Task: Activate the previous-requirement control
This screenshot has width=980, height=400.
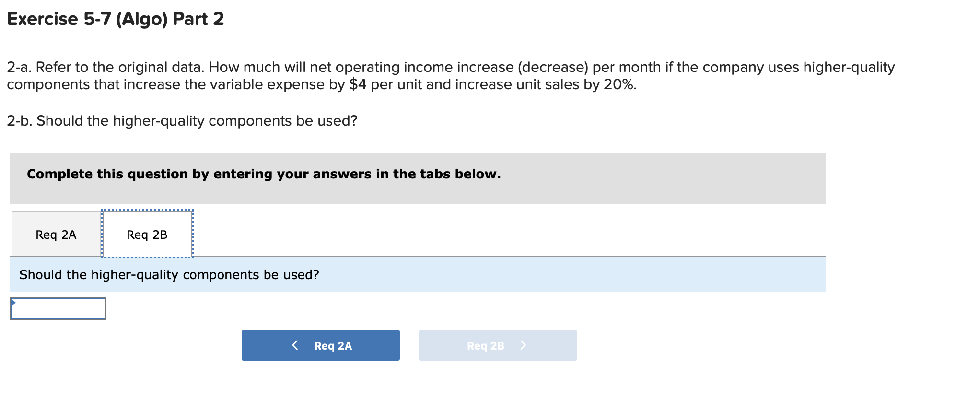Action: tap(320, 345)
